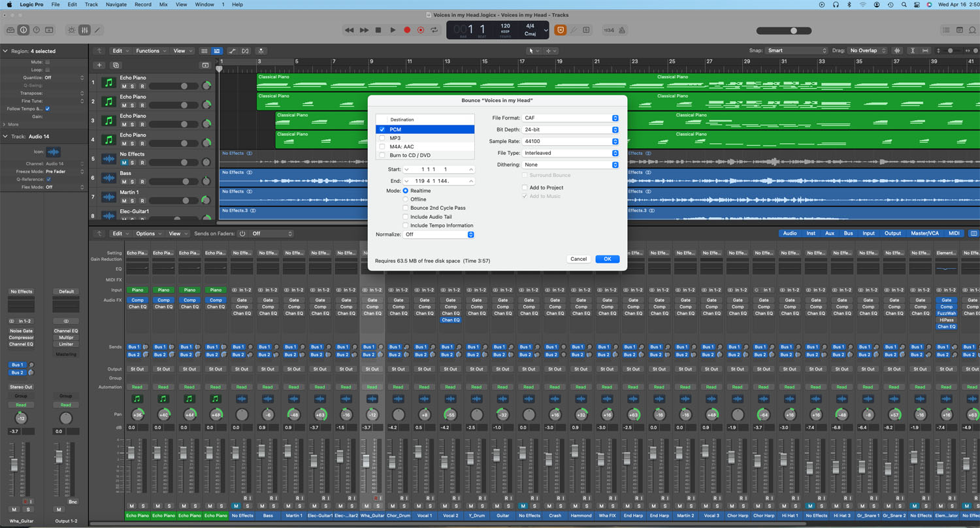Switch mixer to the Aux tab
The image size is (980, 528).
(829, 233)
